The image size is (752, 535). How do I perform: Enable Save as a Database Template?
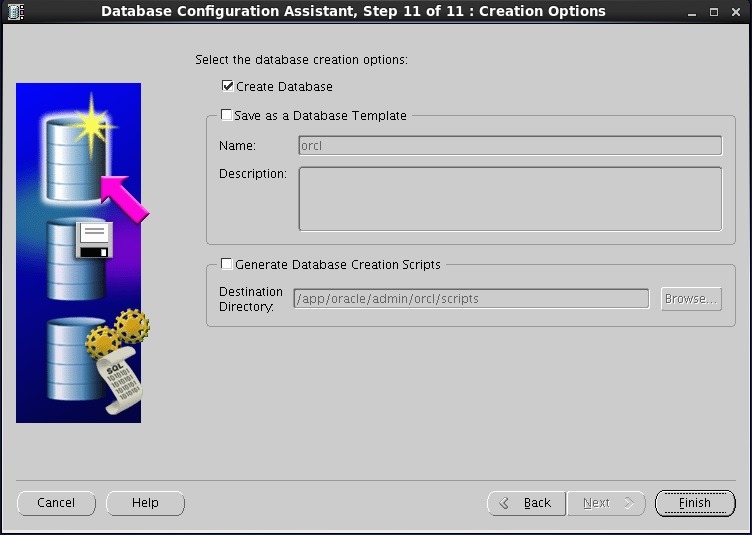pos(226,115)
